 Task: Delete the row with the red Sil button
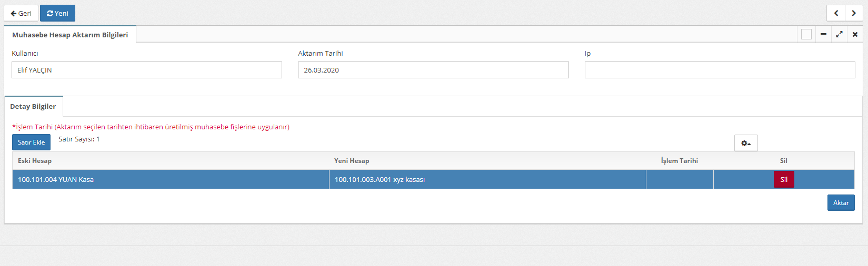[783, 179]
